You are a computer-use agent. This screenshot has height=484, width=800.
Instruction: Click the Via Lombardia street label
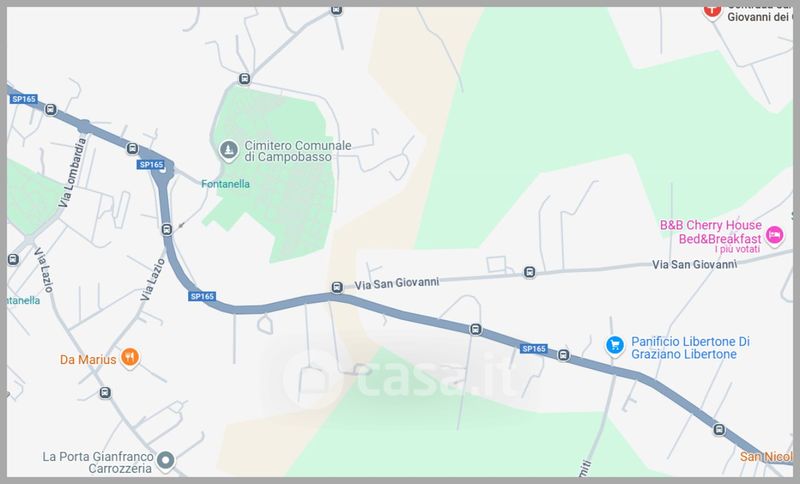coord(72,173)
